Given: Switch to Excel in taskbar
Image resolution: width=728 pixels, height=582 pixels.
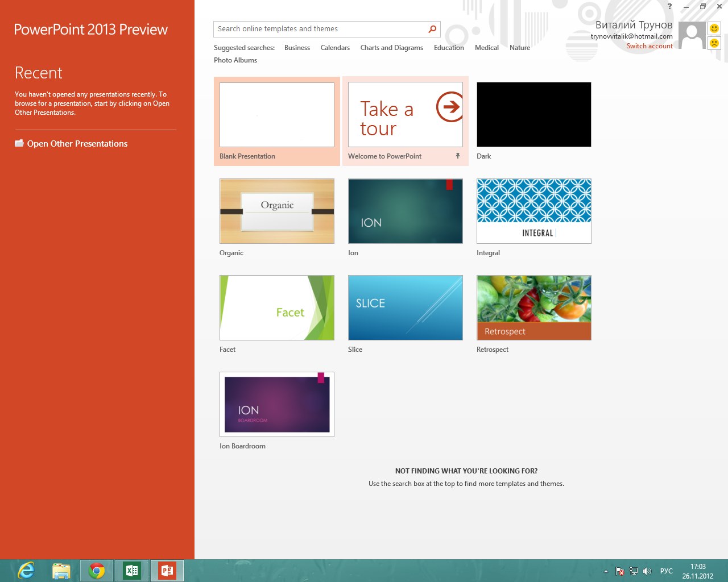Looking at the screenshot, I should coord(132,570).
